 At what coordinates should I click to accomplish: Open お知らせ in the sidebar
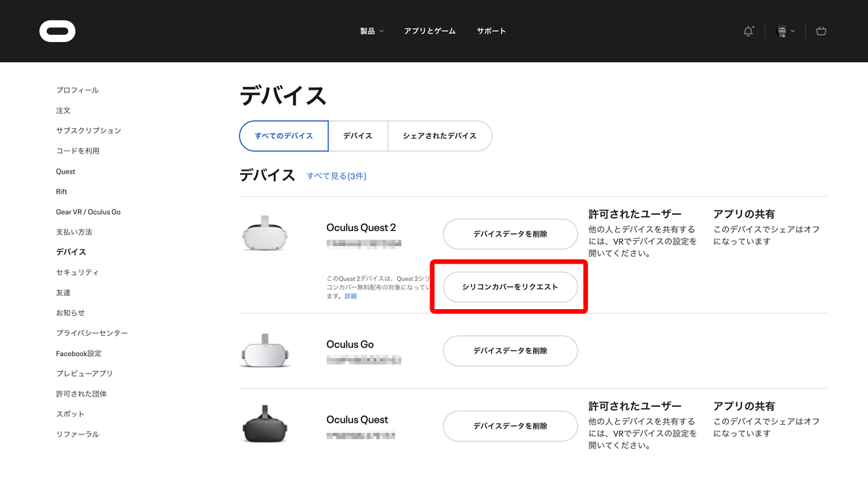[x=70, y=313]
